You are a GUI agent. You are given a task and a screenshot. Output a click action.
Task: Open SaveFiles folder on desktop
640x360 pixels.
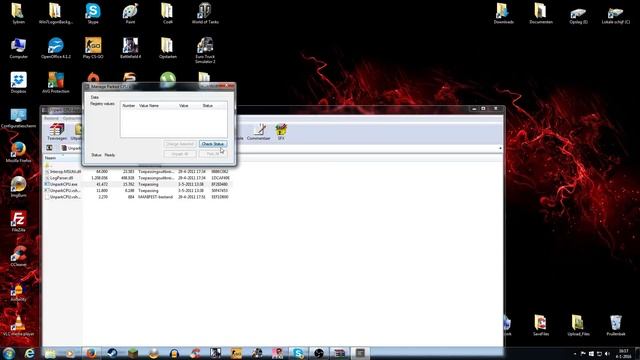click(x=541, y=325)
